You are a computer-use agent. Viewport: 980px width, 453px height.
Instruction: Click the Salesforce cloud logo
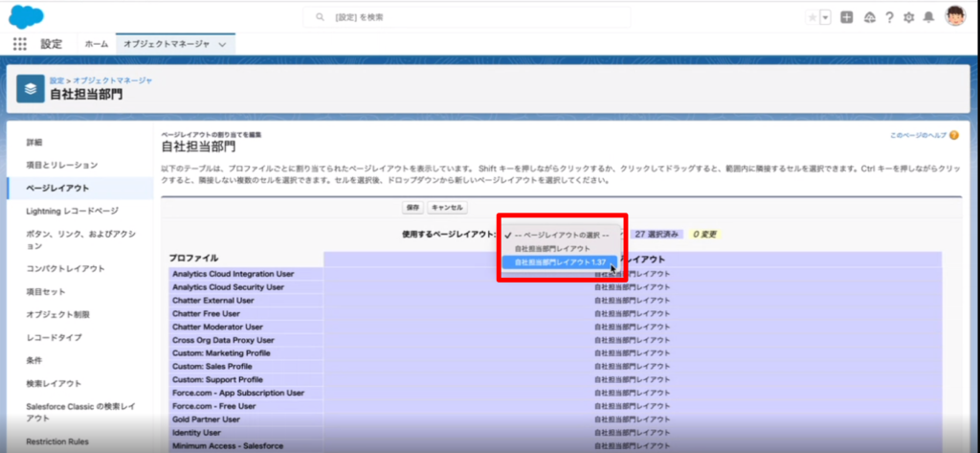pyautogui.click(x=26, y=17)
